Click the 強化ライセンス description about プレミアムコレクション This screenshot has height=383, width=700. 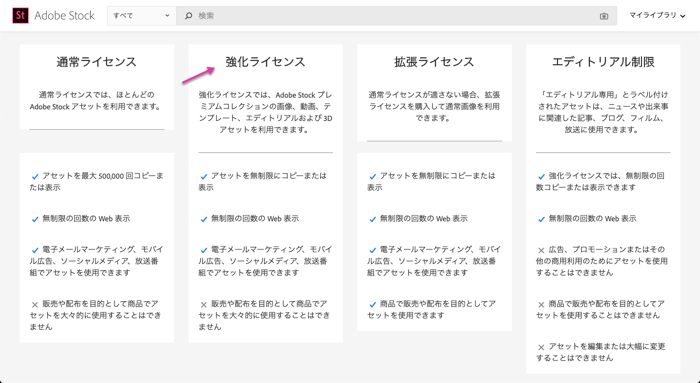pos(265,112)
